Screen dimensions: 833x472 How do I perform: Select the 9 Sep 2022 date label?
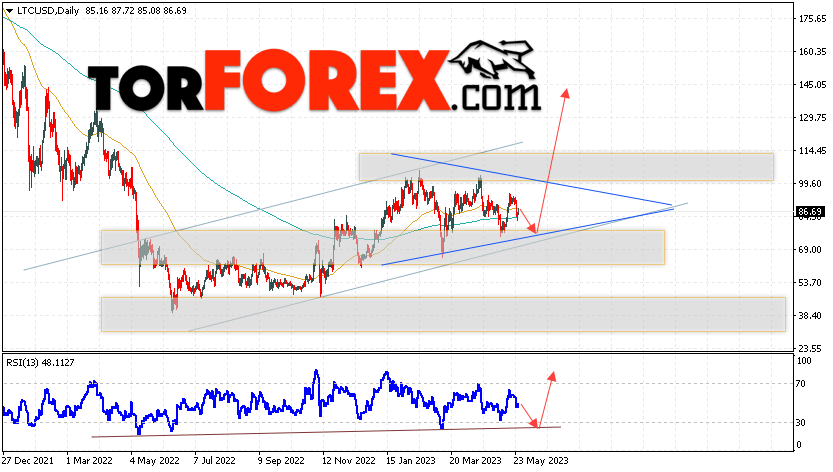point(282,460)
